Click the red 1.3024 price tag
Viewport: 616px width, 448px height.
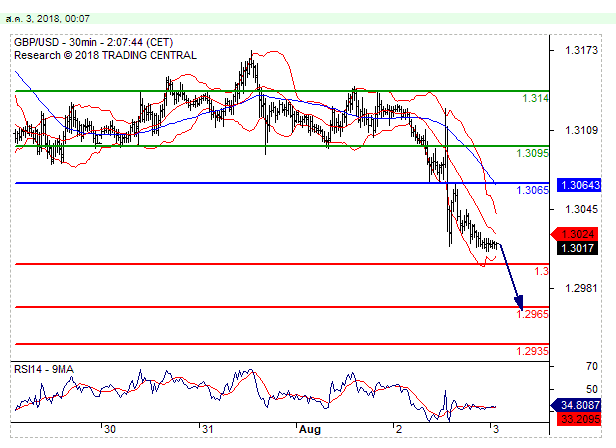(x=574, y=234)
